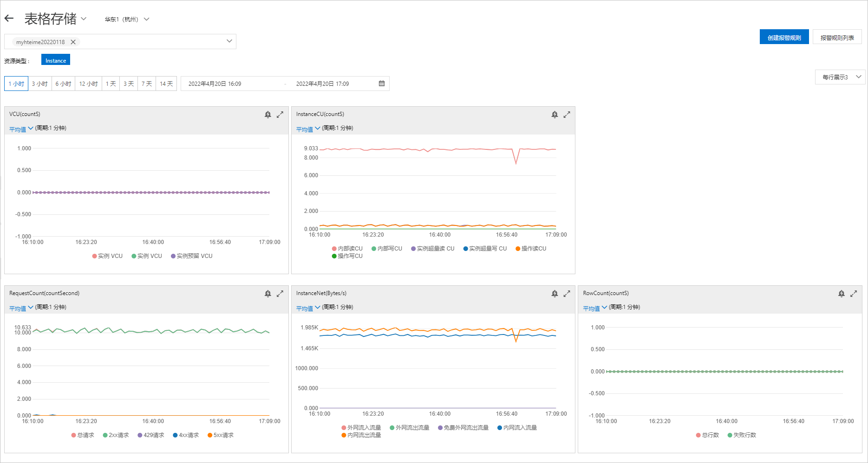
Task: Click the 创建报警规则 button
Action: point(784,37)
